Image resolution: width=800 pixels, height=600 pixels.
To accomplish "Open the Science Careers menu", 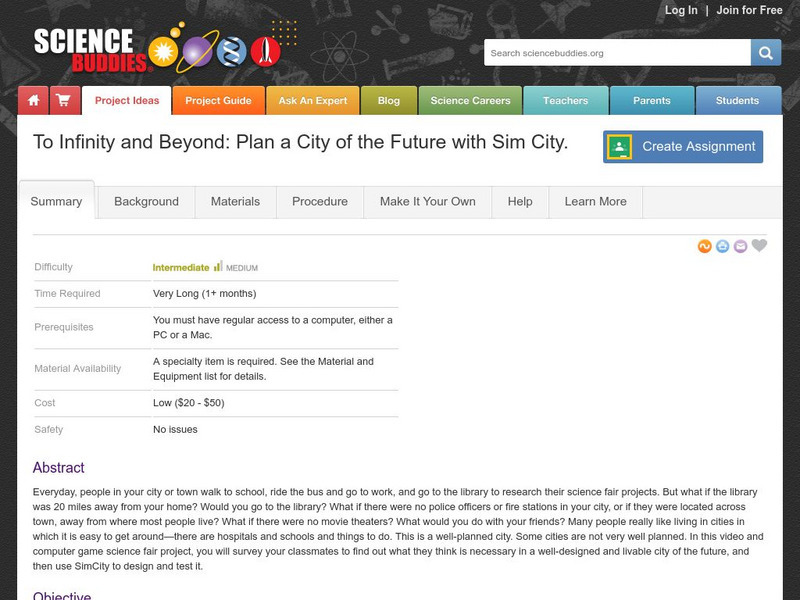I will pos(470,101).
